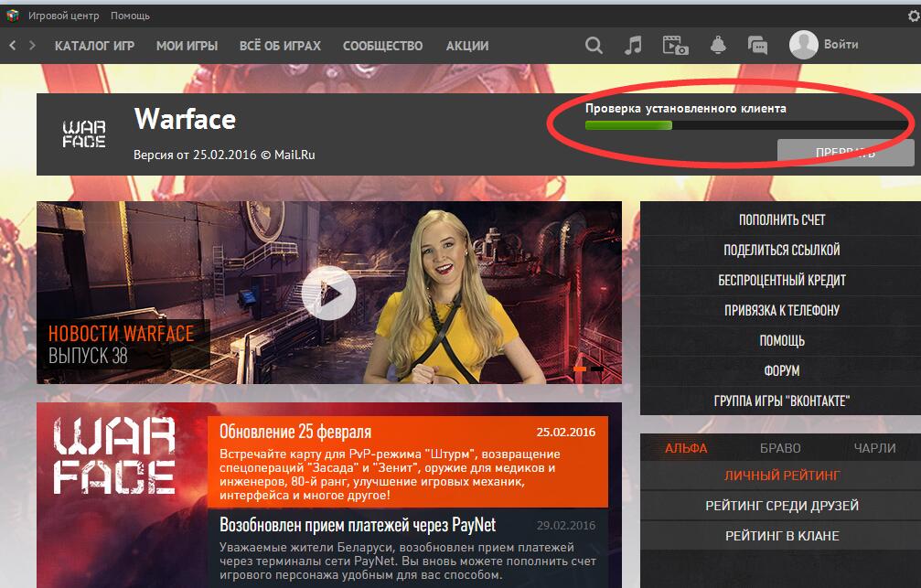Image resolution: width=921 pixels, height=588 pixels.
Task: Click ПОПОЛНИТЬ СЧЕТ
Action: coord(782,220)
